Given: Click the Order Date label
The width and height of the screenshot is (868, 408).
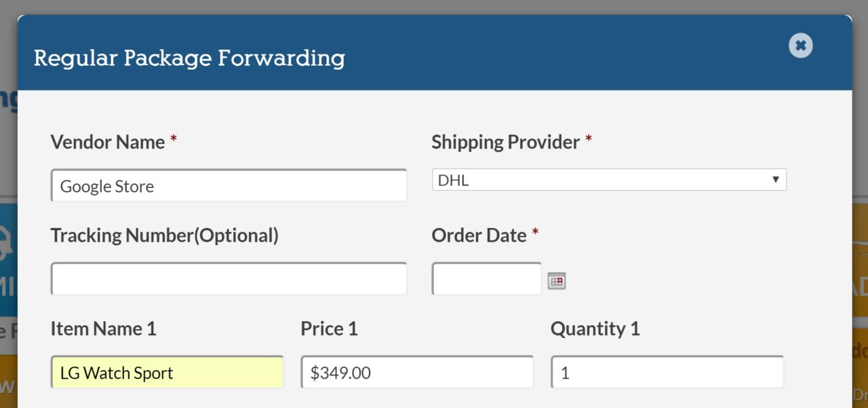Looking at the screenshot, I should tap(479, 236).
